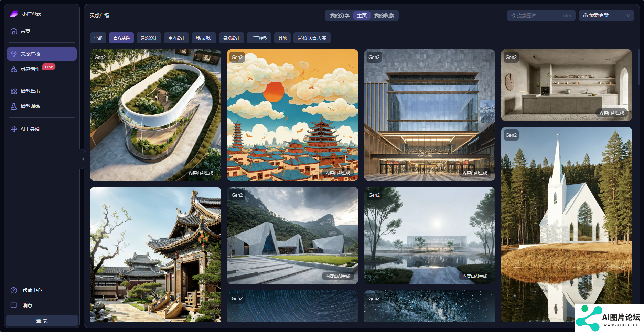
Task: Open the traditional Chinese temple image
Action: 155,254
